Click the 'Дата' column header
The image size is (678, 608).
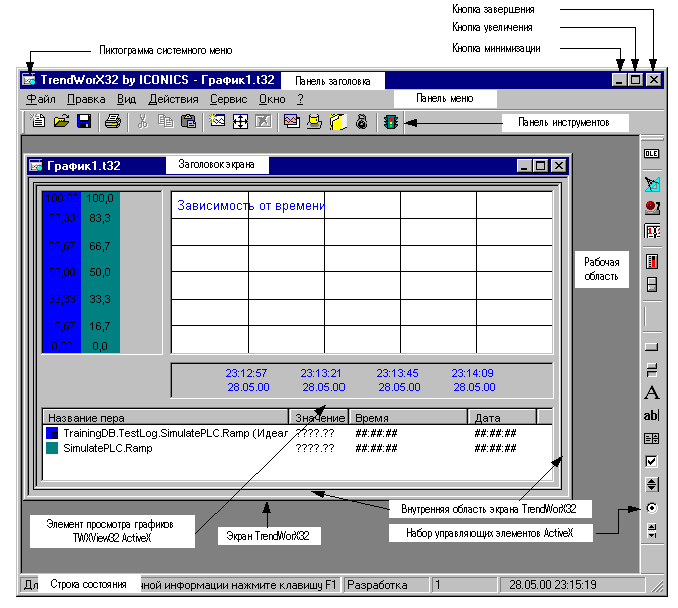(502, 417)
